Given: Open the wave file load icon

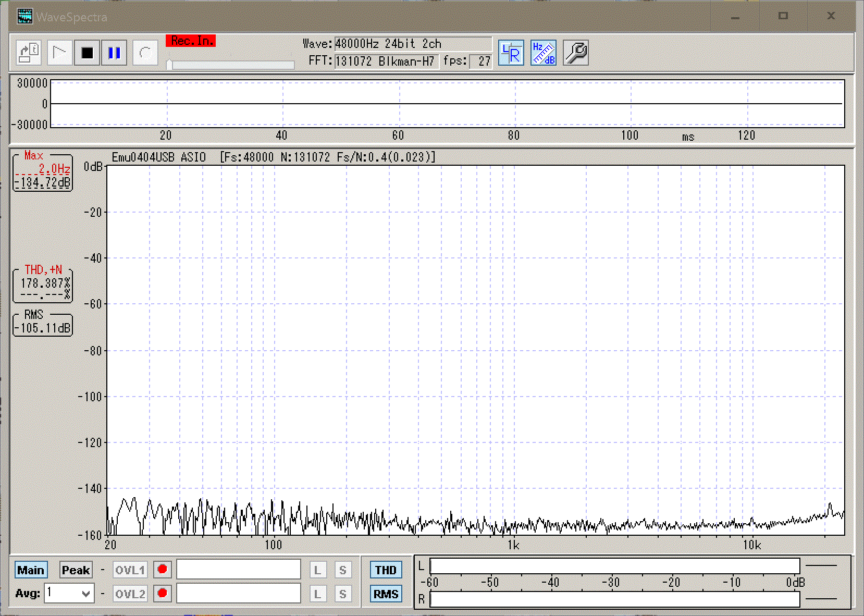Looking at the screenshot, I should 29,53.
